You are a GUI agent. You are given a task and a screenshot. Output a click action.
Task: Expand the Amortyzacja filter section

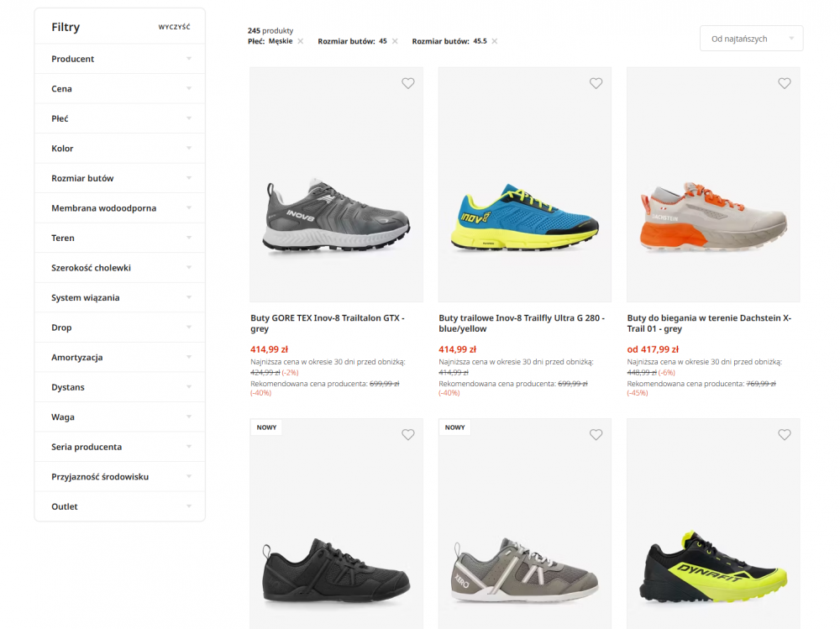(x=120, y=358)
